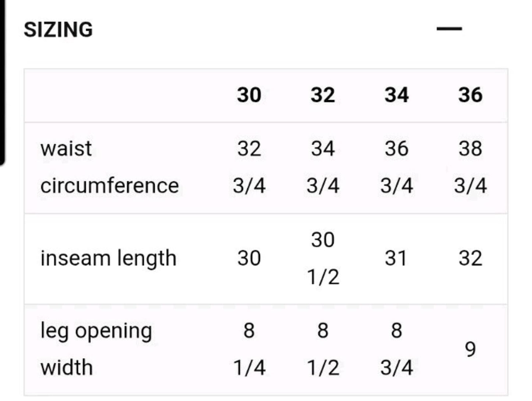Select the size 34 column header
This screenshot has height=401, width=532.
click(397, 95)
